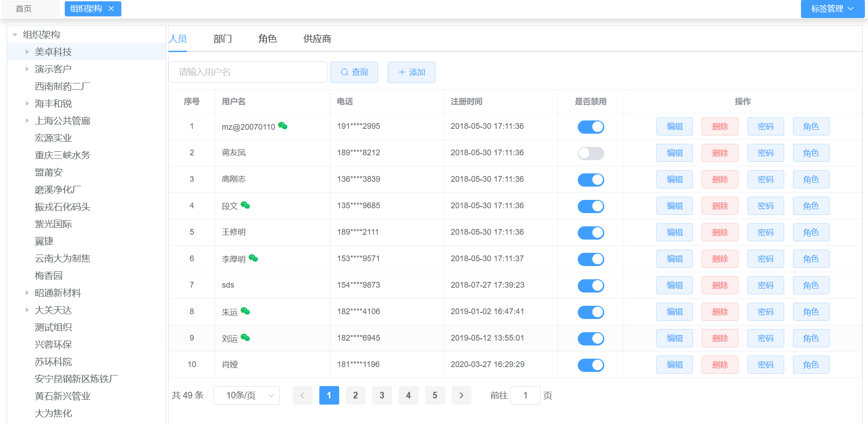
Task: Click the previous page arrow
Action: click(303, 395)
